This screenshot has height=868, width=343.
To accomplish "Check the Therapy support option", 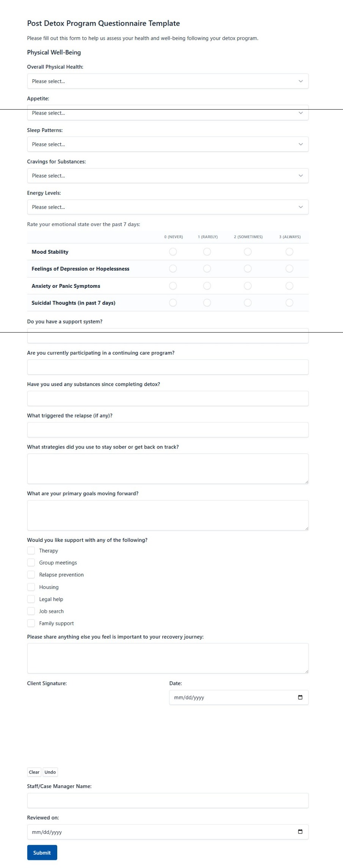I will (x=31, y=550).
